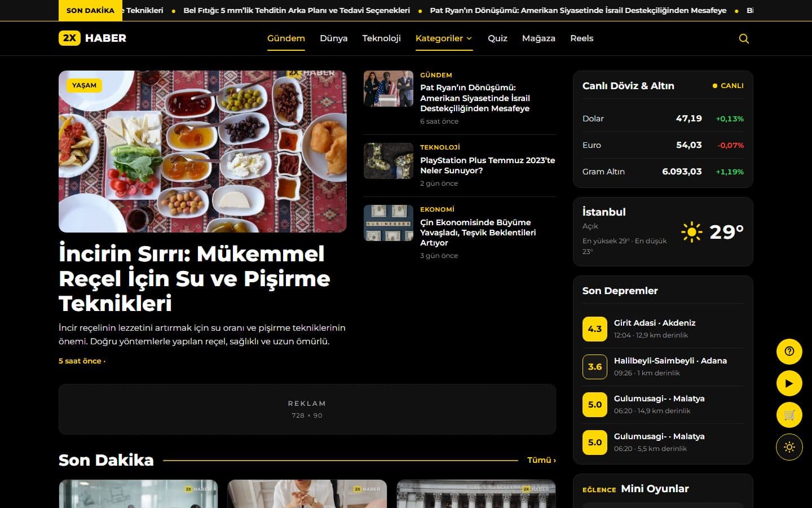Select the Euro exchange rate row
This screenshot has height=508, width=812.
[x=663, y=145]
